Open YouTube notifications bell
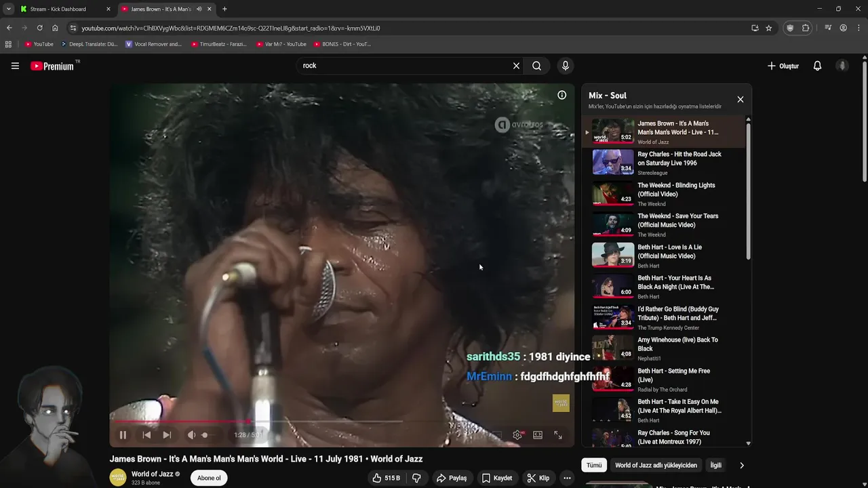The width and height of the screenshot is (868, 488). tap(817, 66)
